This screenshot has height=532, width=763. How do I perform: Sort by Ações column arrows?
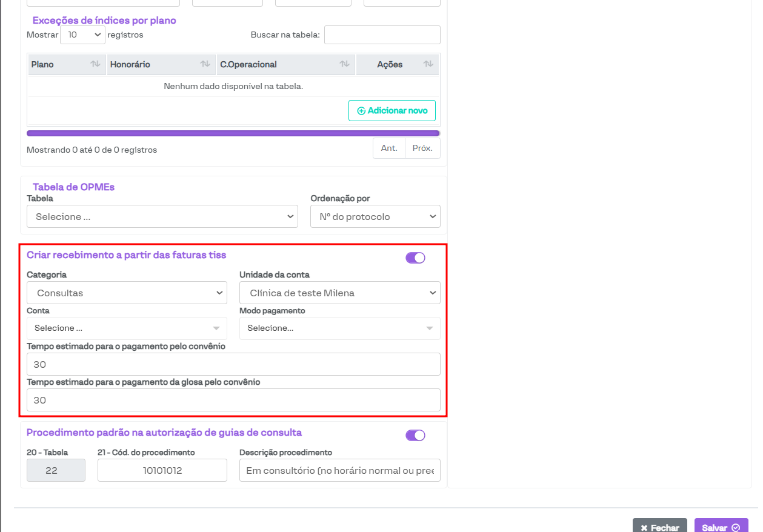click(x=428, y=64)
